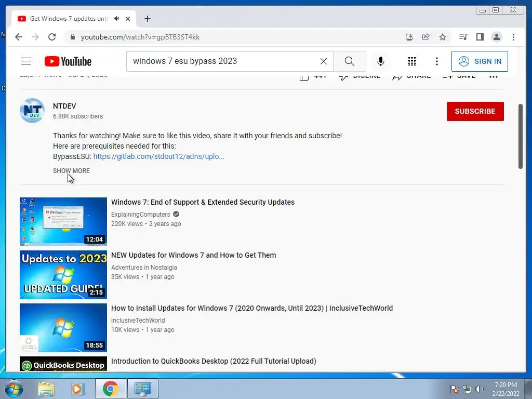
Task: Open Chrome side panel
Action: click(x=480, y=37)
